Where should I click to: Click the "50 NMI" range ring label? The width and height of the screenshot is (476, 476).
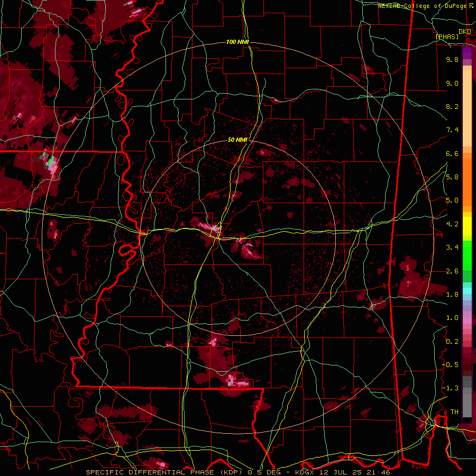click(237, 140)
